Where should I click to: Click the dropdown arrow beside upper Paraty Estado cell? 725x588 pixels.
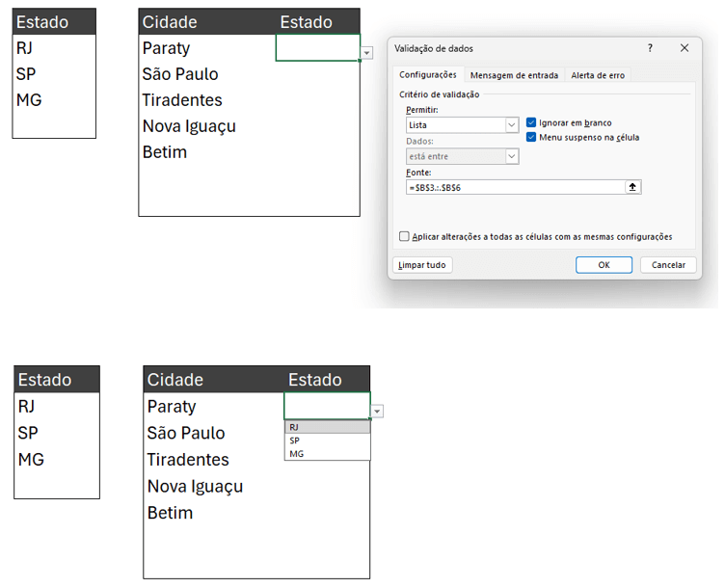point(366,53)
